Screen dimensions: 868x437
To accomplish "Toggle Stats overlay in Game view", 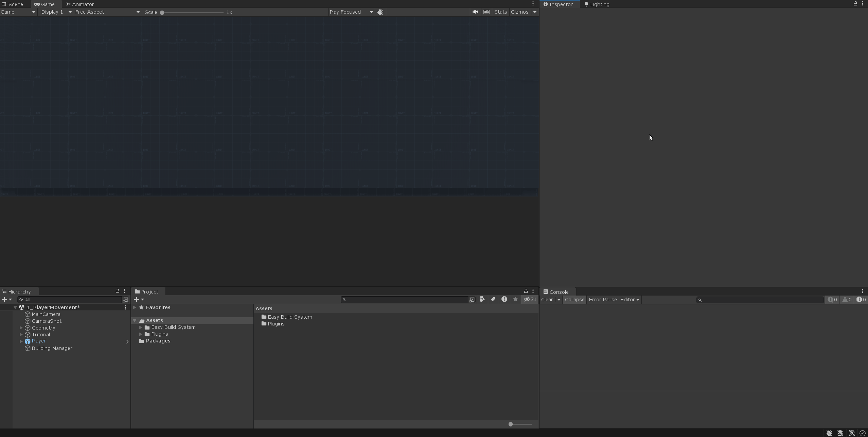I will pyautogui.click(x=500, y=12).
